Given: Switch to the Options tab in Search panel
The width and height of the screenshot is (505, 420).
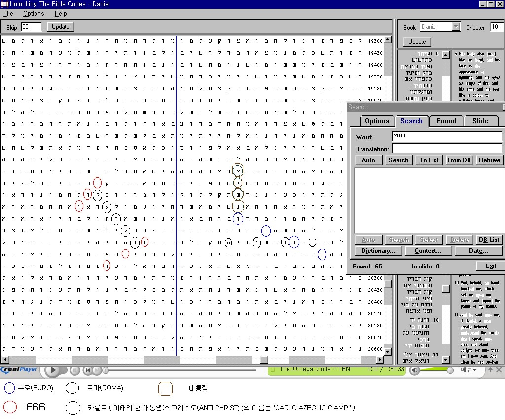Looking at the screenshot, I should pos(377,121).
